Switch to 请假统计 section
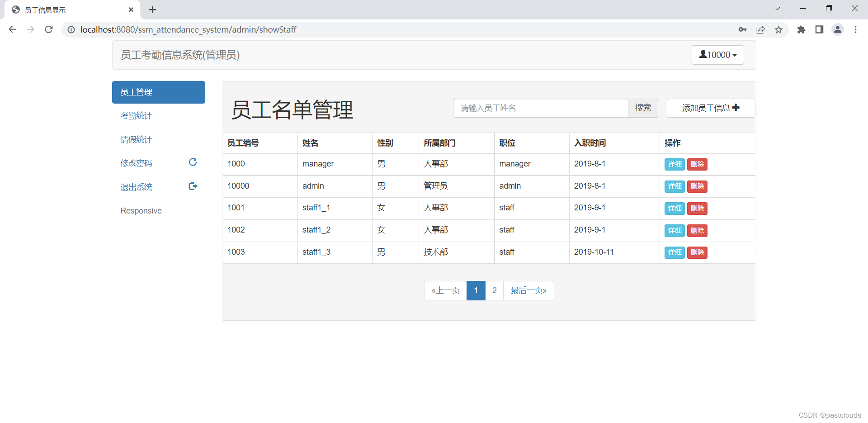The width and height of the screenshot is (868, 423). click(x=136, y=139)
